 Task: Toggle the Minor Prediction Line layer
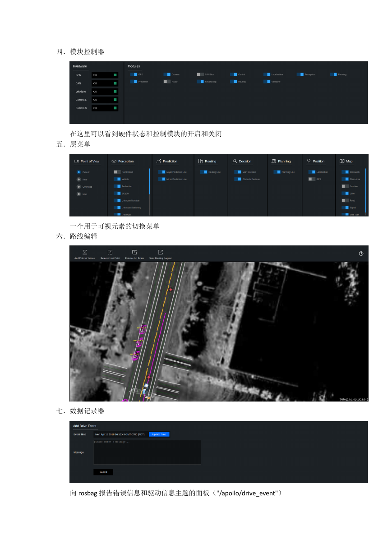[x=162, y=179]
